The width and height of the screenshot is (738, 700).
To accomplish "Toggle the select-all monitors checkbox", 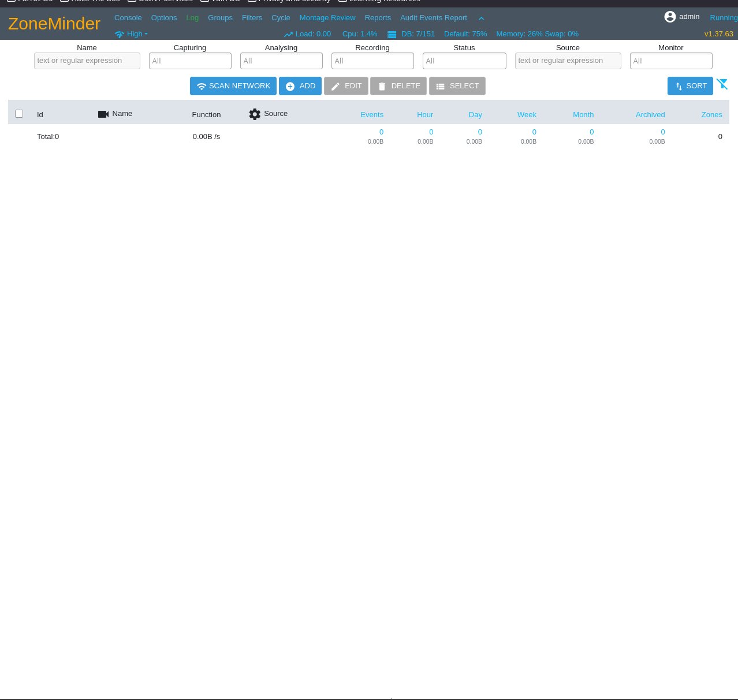I will click(19, 114).
